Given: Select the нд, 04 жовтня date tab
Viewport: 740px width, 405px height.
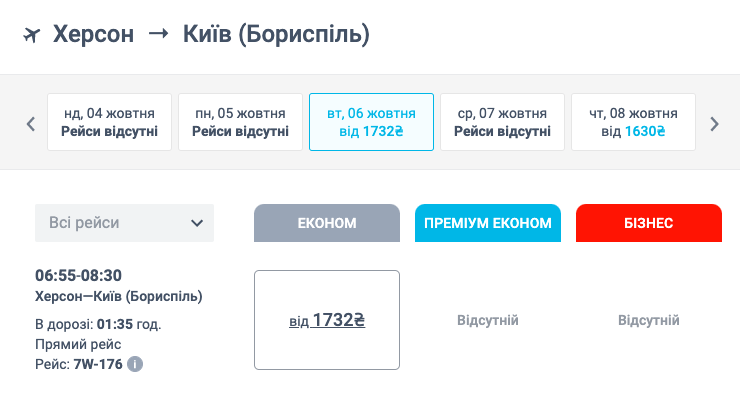Looking at the screenshot, I should (109, 122).
